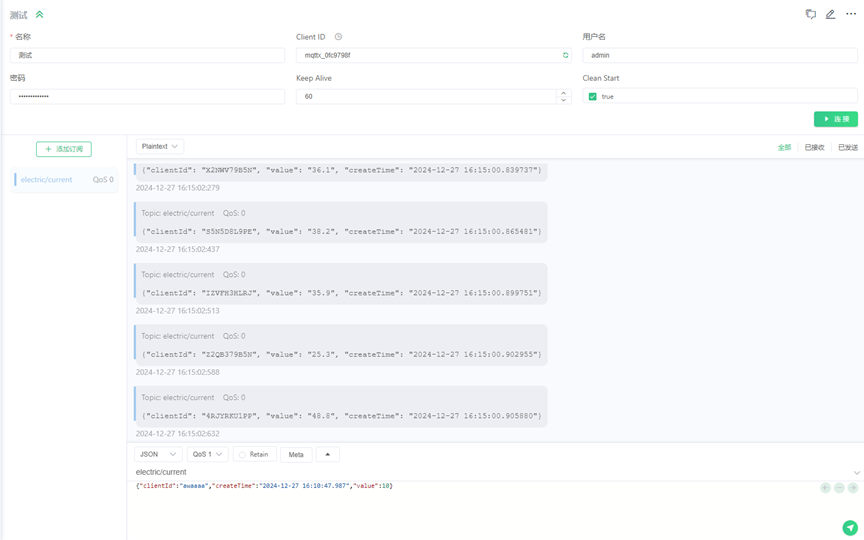This screenshot has height=540, width=864.
Task: Go to previous payload history arrow
Action: click(x=825, y=488)
